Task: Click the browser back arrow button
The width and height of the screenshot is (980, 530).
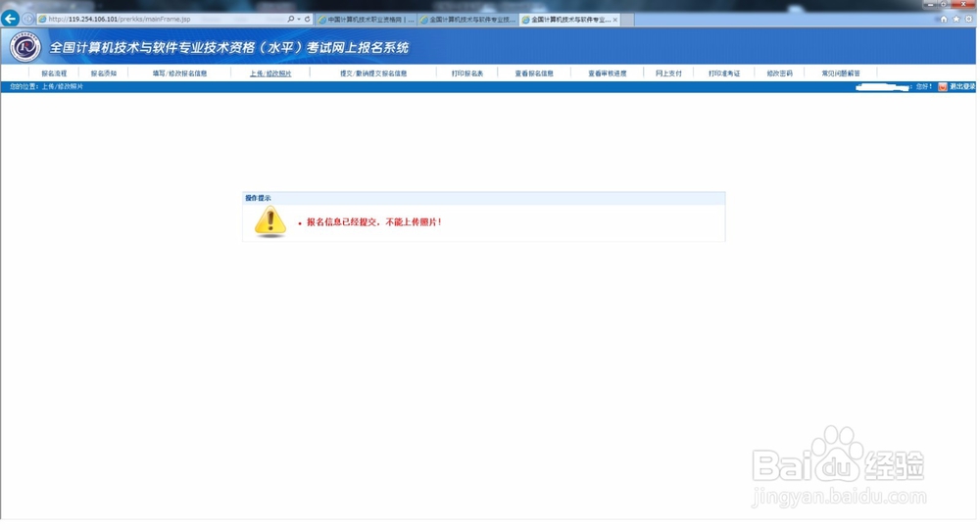Action: coord(10,19)
